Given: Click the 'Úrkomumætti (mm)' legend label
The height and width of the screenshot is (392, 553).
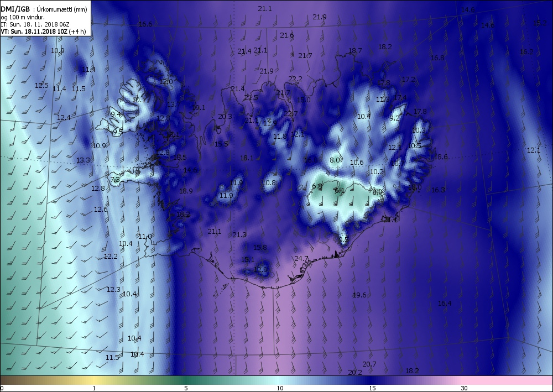Looking at the screenshot, I should (x=62, y=9).
